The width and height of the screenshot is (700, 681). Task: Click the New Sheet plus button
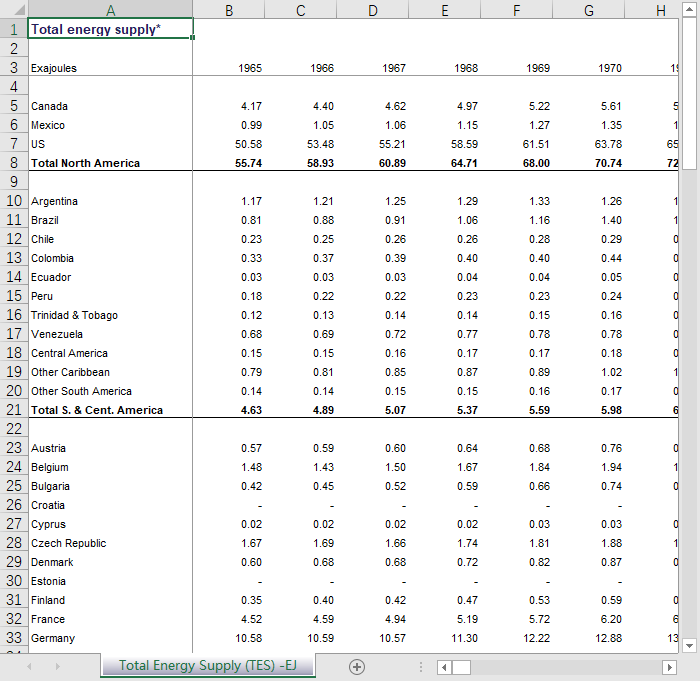[x=357, y=666]
